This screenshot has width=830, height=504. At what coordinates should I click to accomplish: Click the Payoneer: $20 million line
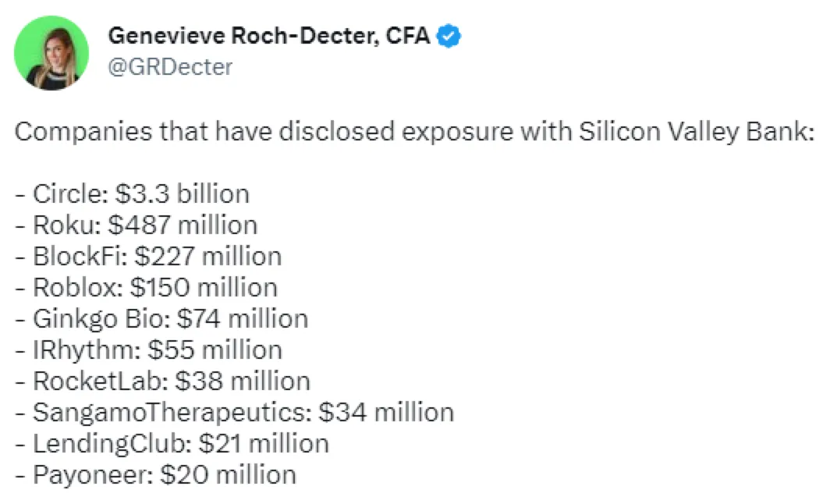(x=156, y=474)
